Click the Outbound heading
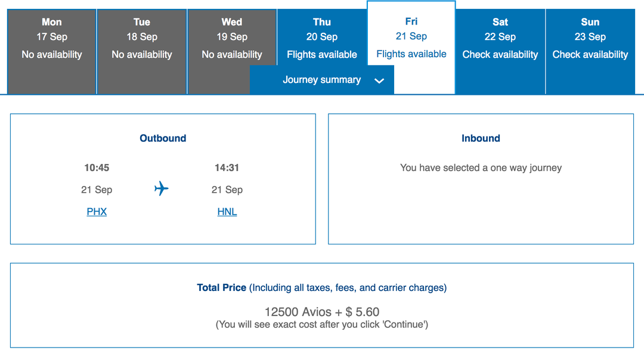 click(x=162, y=138)
